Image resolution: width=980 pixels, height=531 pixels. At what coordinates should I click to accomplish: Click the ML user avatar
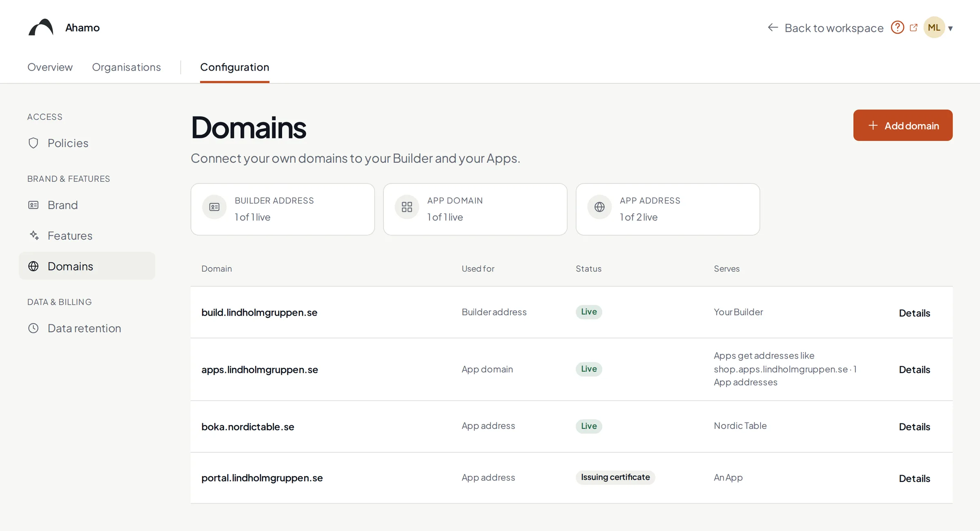934,27
